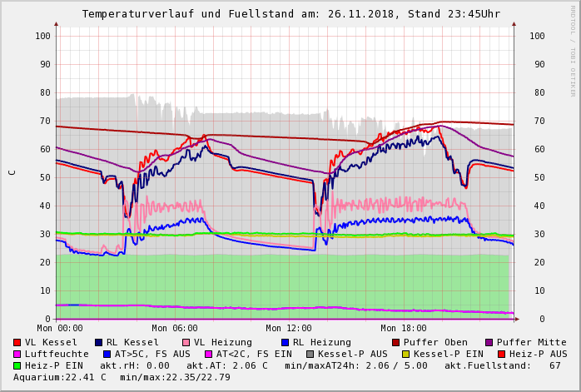Click the dark red Puffer Oben swatch
Screen dimensions: 581x392
click(395, 342)
